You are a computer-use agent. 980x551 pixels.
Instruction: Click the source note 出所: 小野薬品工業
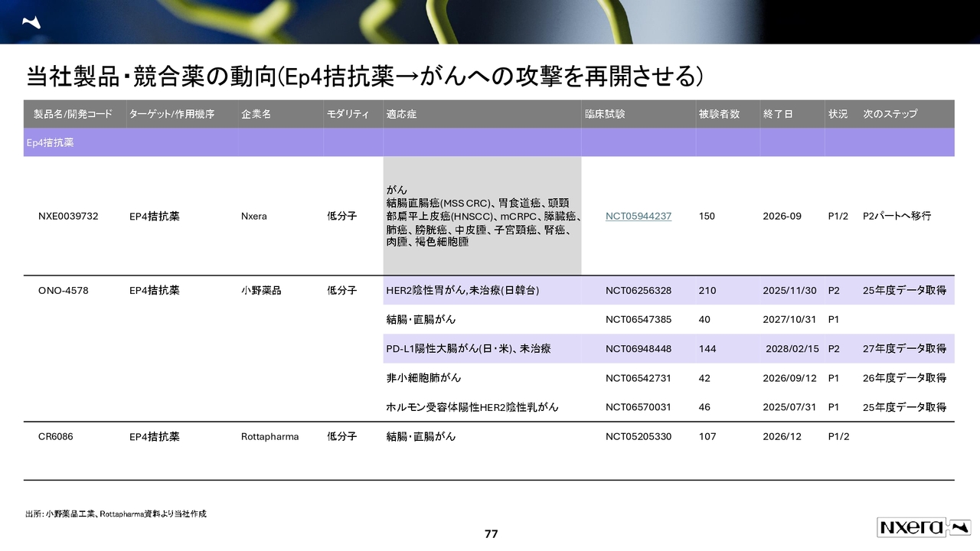116,514
